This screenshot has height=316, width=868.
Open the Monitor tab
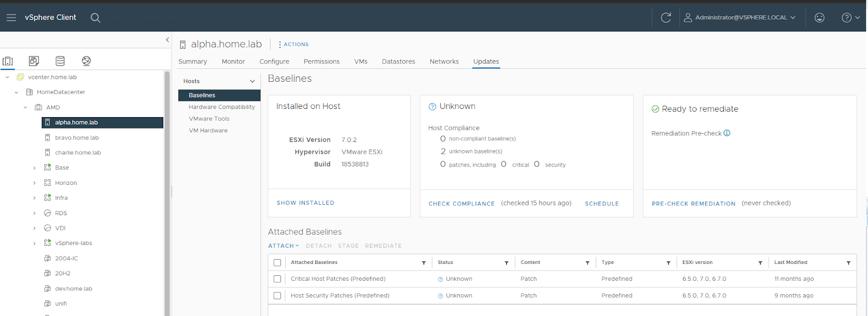(233, 61)
